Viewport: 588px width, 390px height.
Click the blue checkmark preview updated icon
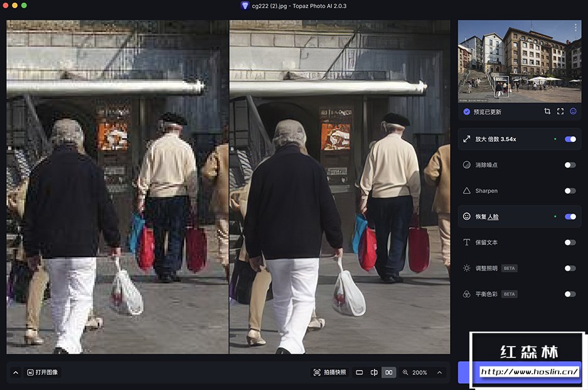click(x=466, y=112)
